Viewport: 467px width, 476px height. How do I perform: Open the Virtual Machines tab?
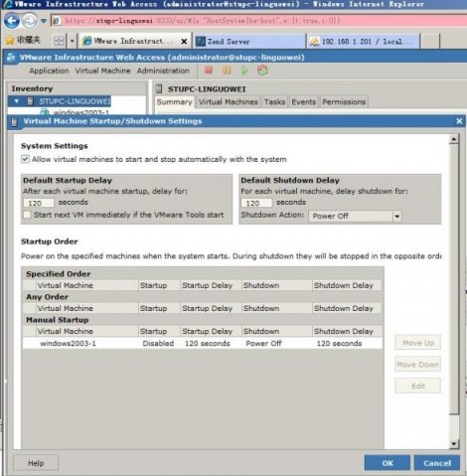click(x=229, y=101)
